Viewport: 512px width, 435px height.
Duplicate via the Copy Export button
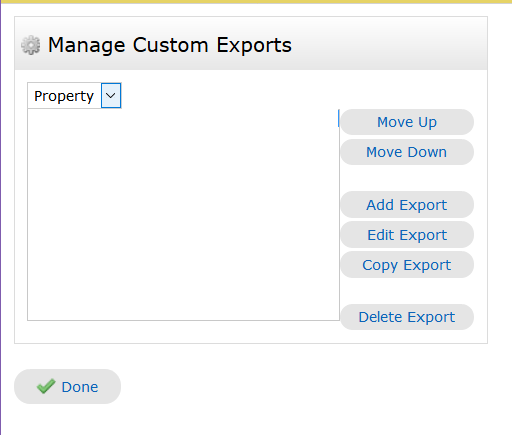coord(407,265)
